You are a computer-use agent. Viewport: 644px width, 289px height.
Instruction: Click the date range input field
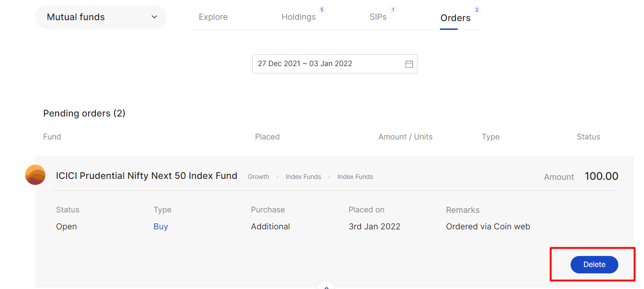[x=335, y=64]
